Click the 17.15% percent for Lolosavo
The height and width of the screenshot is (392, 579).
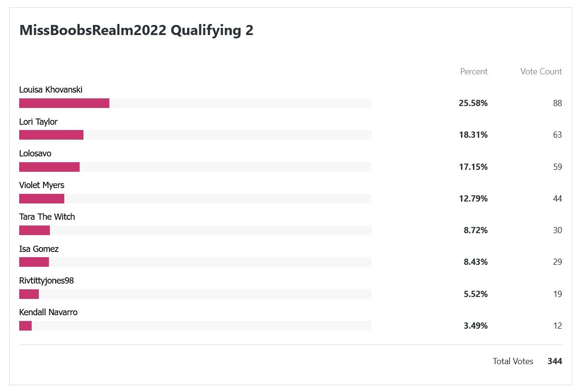[x=473, y=167]
